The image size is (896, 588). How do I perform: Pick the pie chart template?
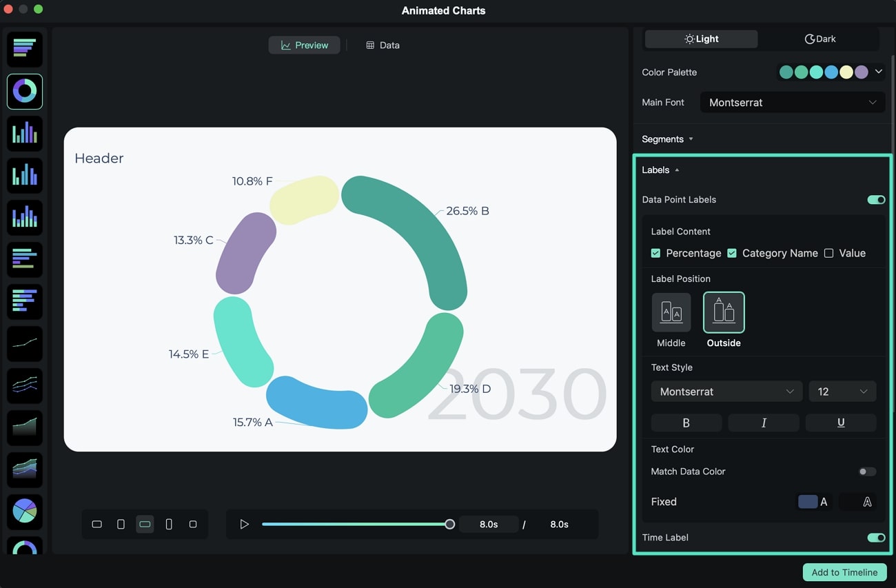point(25,511)
